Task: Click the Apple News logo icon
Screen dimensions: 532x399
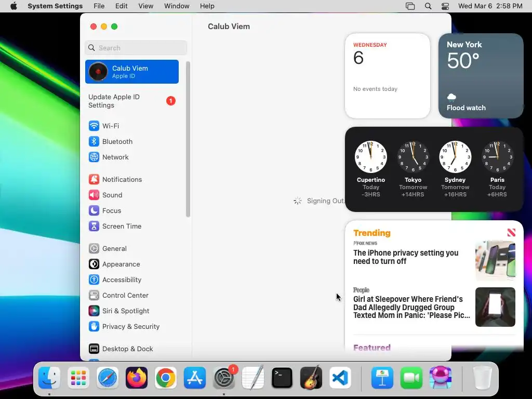Action: [x=511, y=232]
